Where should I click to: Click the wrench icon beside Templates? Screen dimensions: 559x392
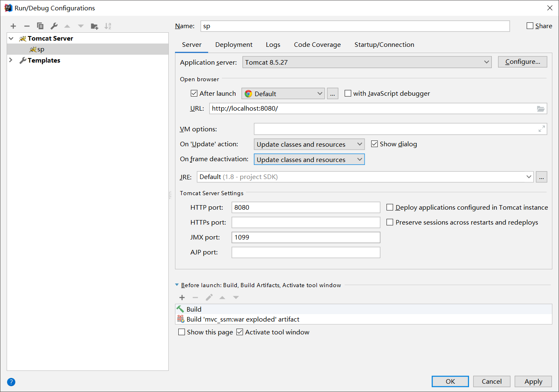tap(23, 60)
